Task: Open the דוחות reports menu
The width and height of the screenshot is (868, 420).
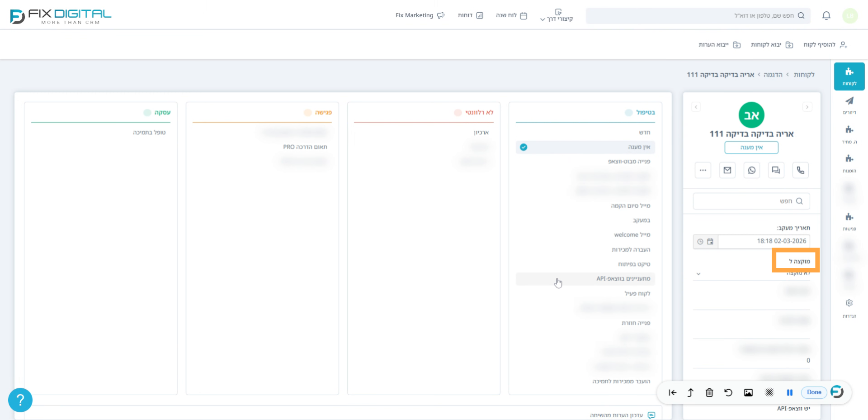Action: pos(470,15)
